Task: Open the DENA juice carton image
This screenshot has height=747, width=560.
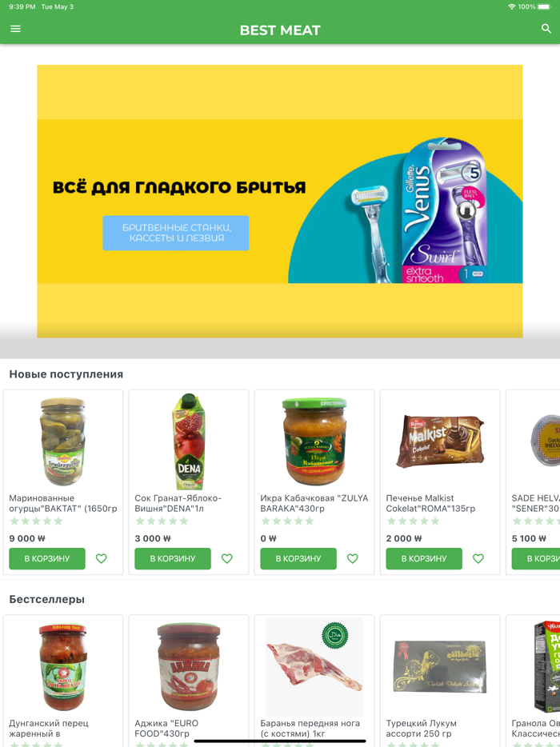Action: click(x=189, y=441)
